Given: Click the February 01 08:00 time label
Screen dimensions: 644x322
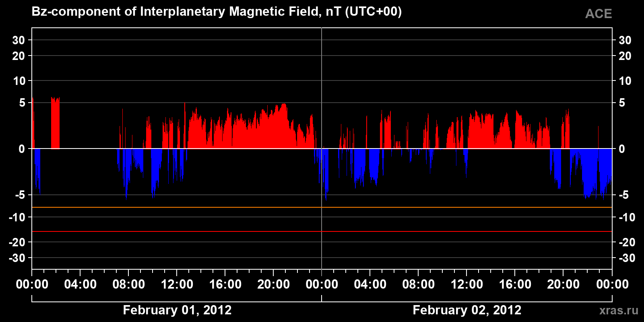Looking at the screenshot, I should pyautogui.click(x=128, y=284).
